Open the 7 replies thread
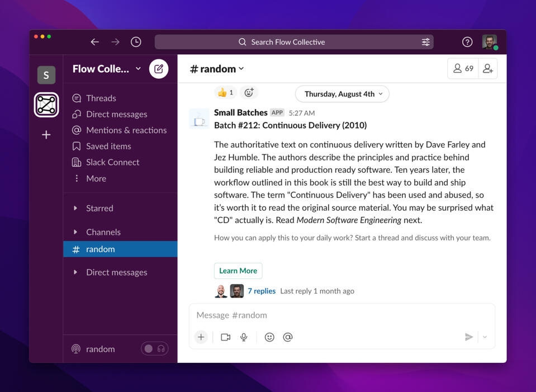This screenshot has height=392, width=536. (x=262, y=291)
